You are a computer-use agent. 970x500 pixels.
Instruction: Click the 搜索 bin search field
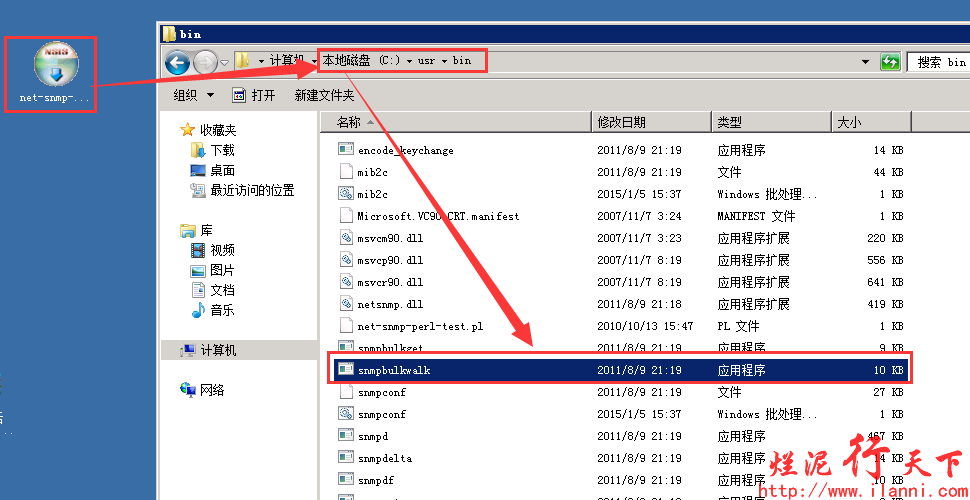click(x=940, y=62)
